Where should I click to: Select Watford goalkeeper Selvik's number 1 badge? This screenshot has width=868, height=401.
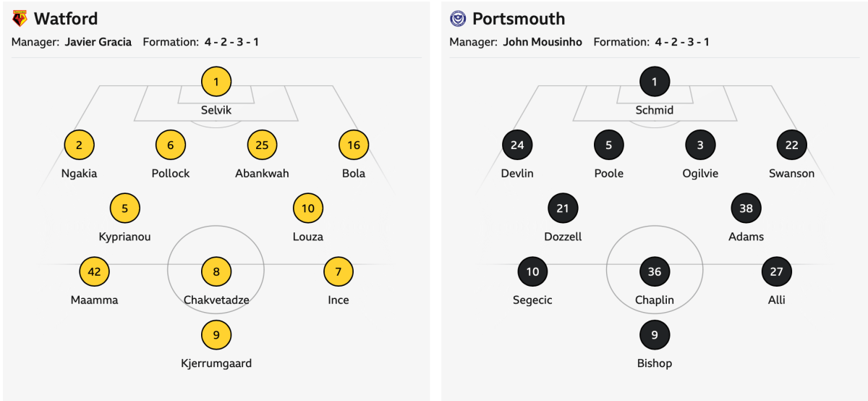(216, 82)
